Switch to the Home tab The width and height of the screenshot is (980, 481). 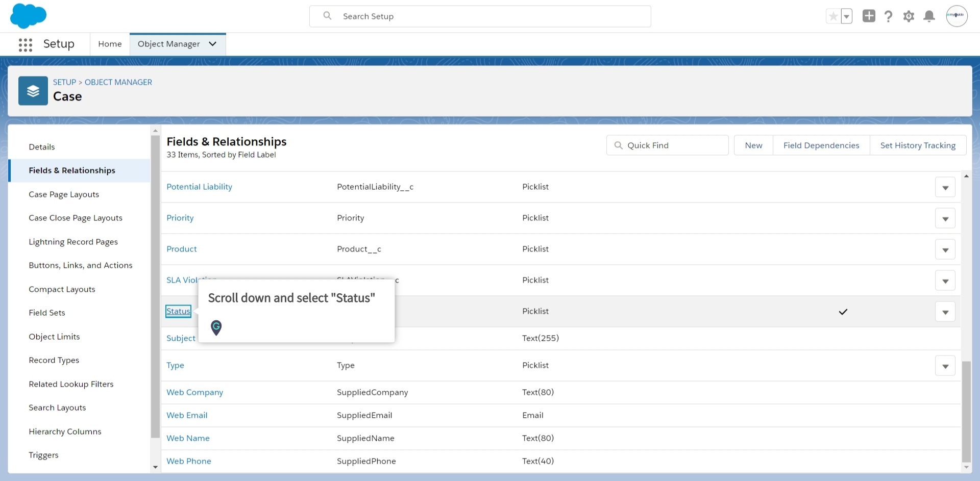[110, 44]
